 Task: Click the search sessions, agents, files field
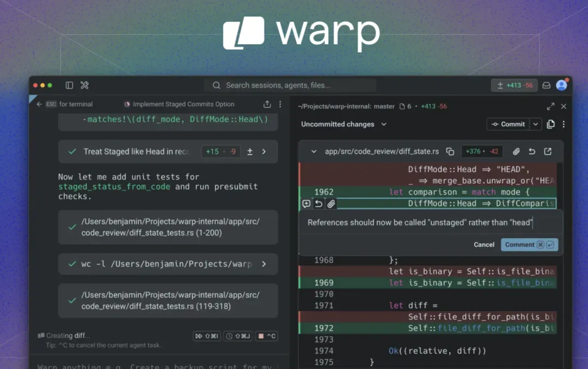click(x=290, y=85)
